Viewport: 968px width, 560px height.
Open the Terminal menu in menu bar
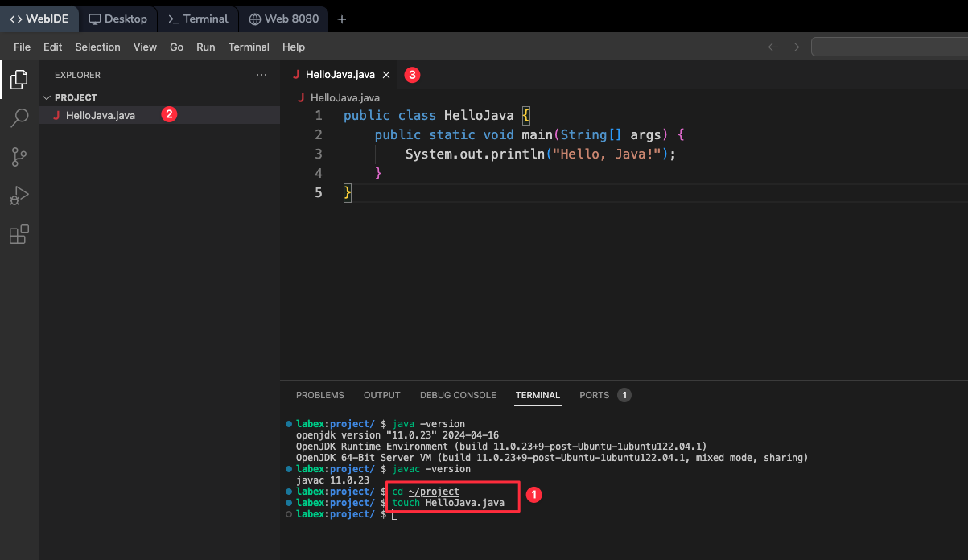tap(249, 47)
